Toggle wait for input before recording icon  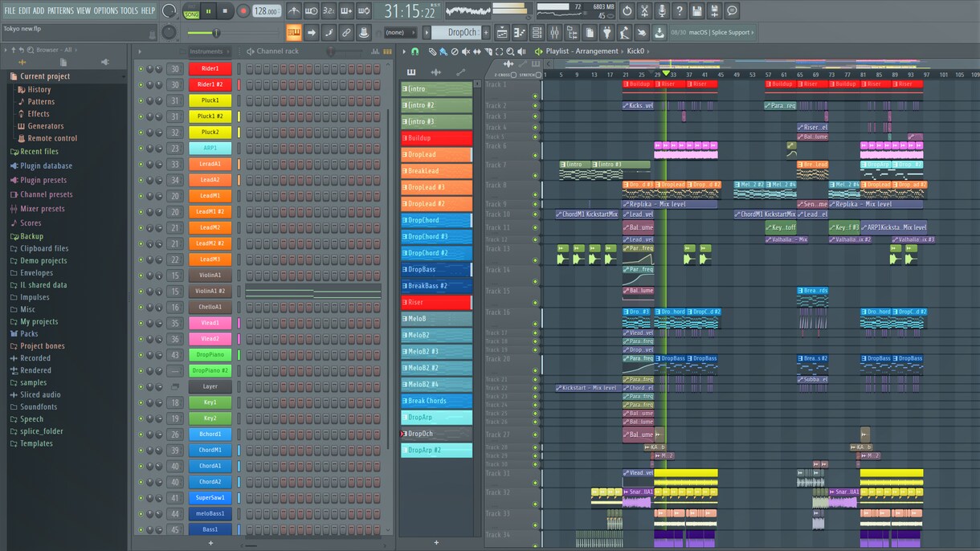pyautogui.click(x=312, y=11)
